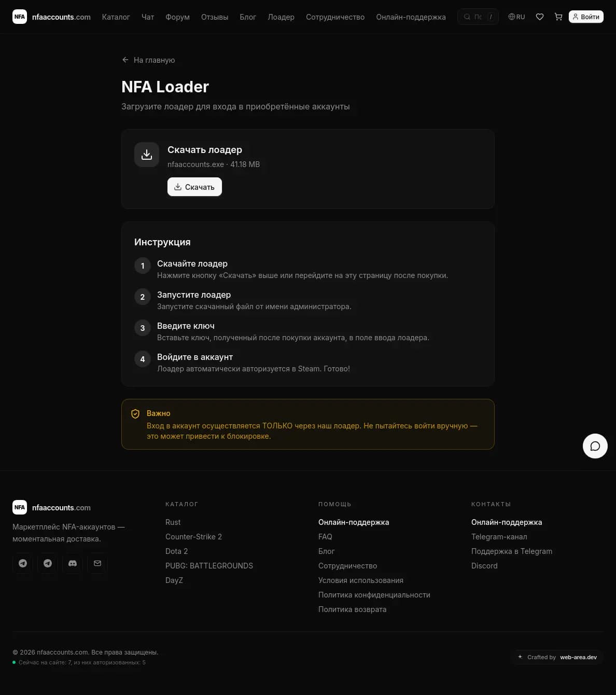Click step 2 Запустите лоадер

click(194, 295)
